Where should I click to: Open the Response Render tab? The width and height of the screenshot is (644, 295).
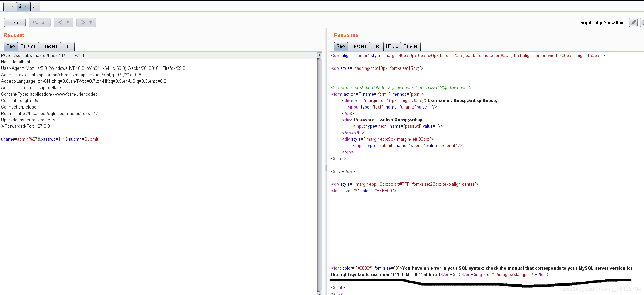click(410, 46)
